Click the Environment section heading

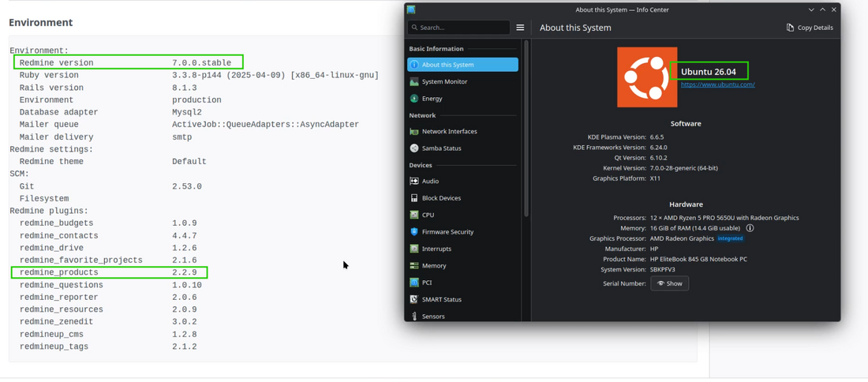pos(40,23)
